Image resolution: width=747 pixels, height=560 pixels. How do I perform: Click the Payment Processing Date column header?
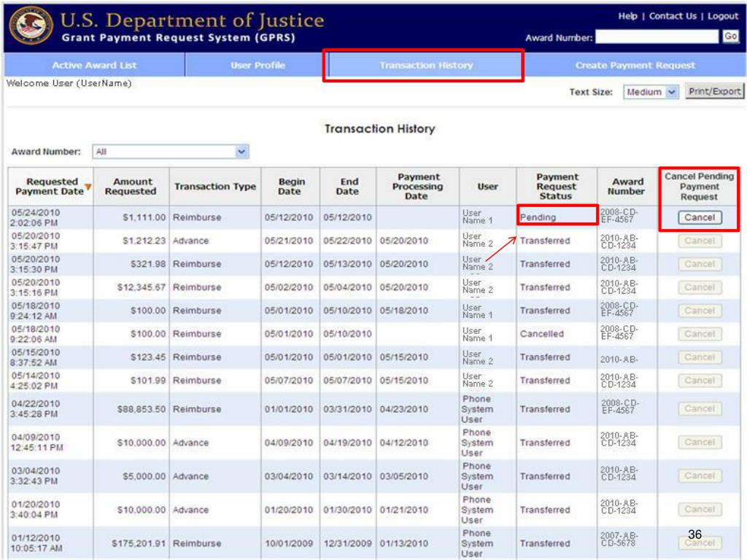coord(416,187)
